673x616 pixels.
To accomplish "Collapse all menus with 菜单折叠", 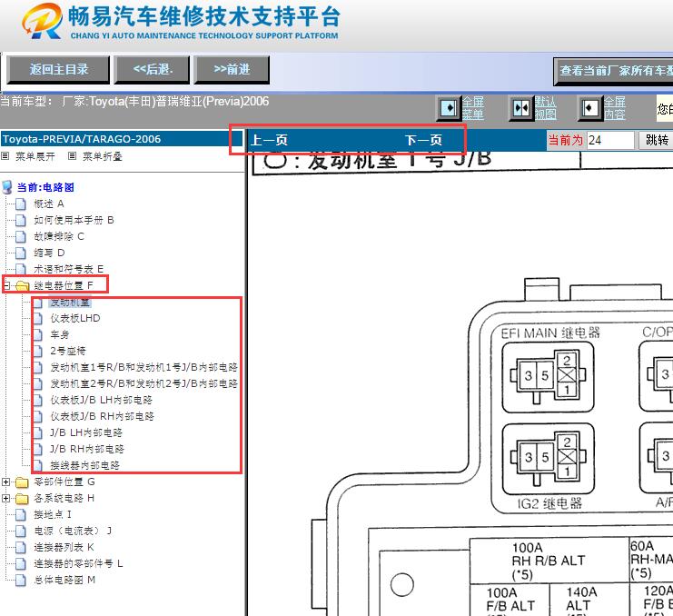I will pyautogui.click(x=103, y=156).
